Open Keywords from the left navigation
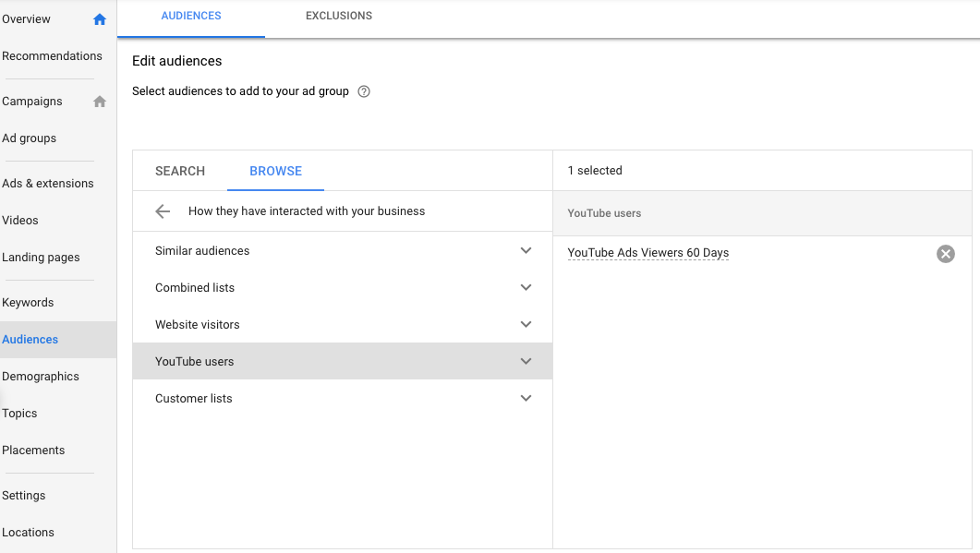Image resolution: width=980 pixels, height=553 pixels. [x=28, y=303]
